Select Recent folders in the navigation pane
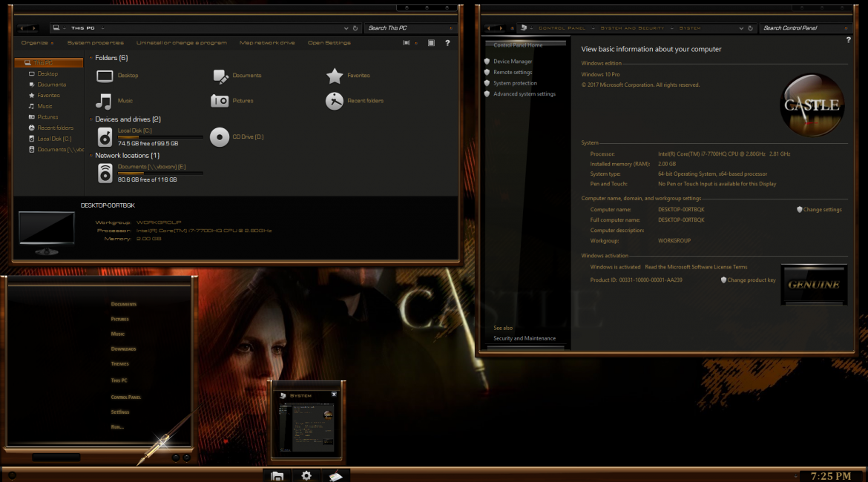The width and height of the screenshot is (868, 482). pos(56,128)
